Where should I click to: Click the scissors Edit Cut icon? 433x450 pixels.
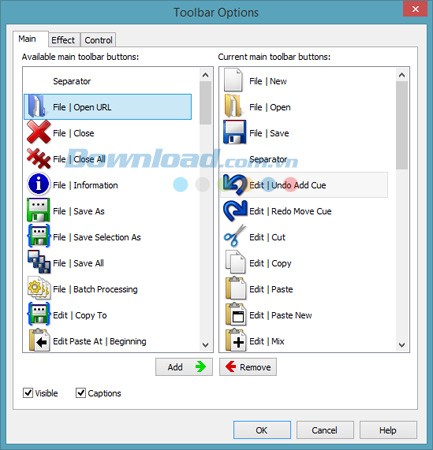[x=235, y=236]
